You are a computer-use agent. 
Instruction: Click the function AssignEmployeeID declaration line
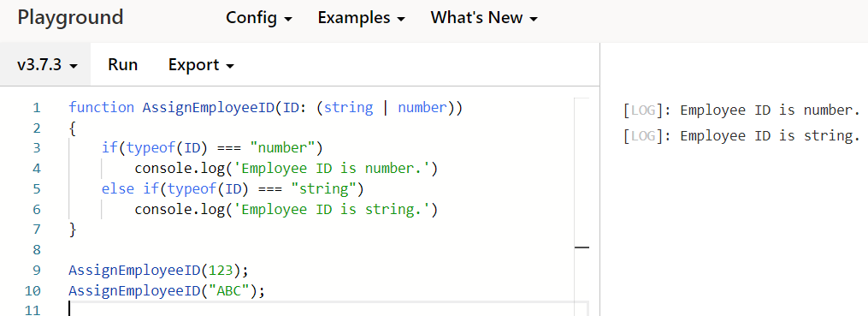click(x=265, y=108)
